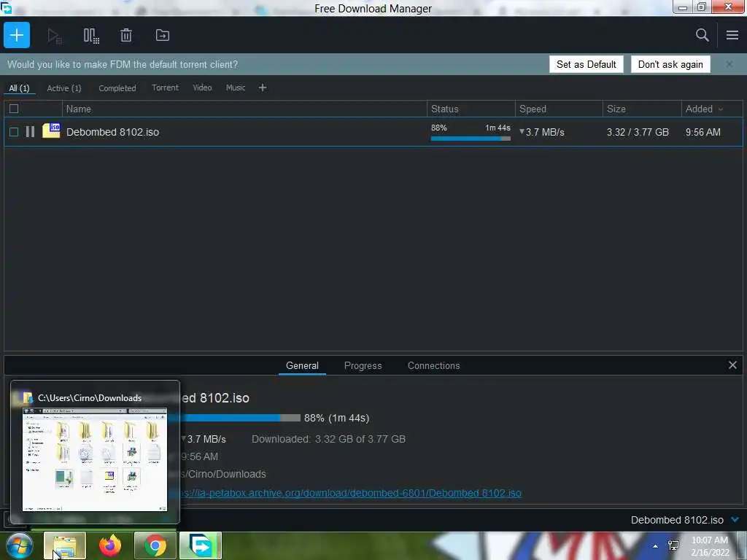This screenshot has width=747, height=560.
Task: Open speed limit arrow beside 3.7 MB/s in row
Action: 522,131
